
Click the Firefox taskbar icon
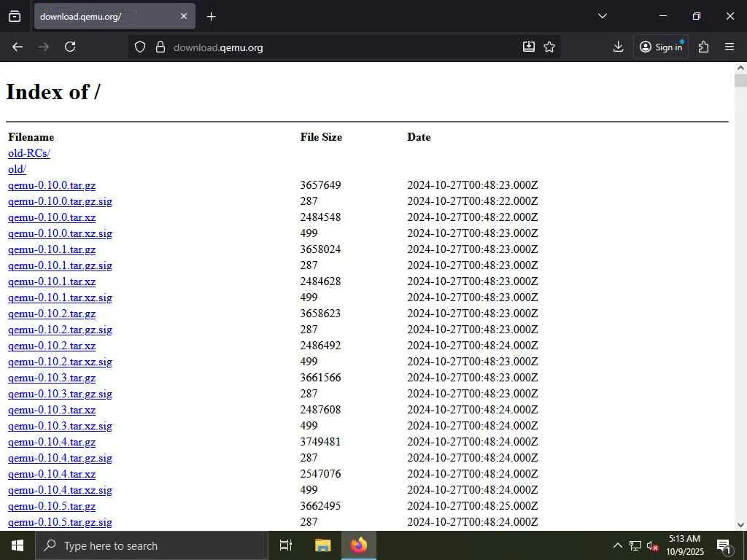pyautogui.click(x=359, y=545)
